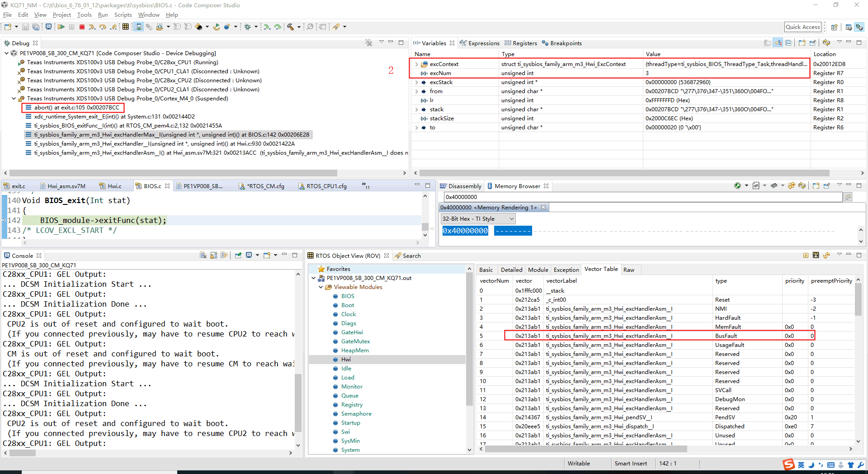The width and height of the screenshot is (868, 474).
Task: Click the Quick Access button
Action: tap(802, 27)
